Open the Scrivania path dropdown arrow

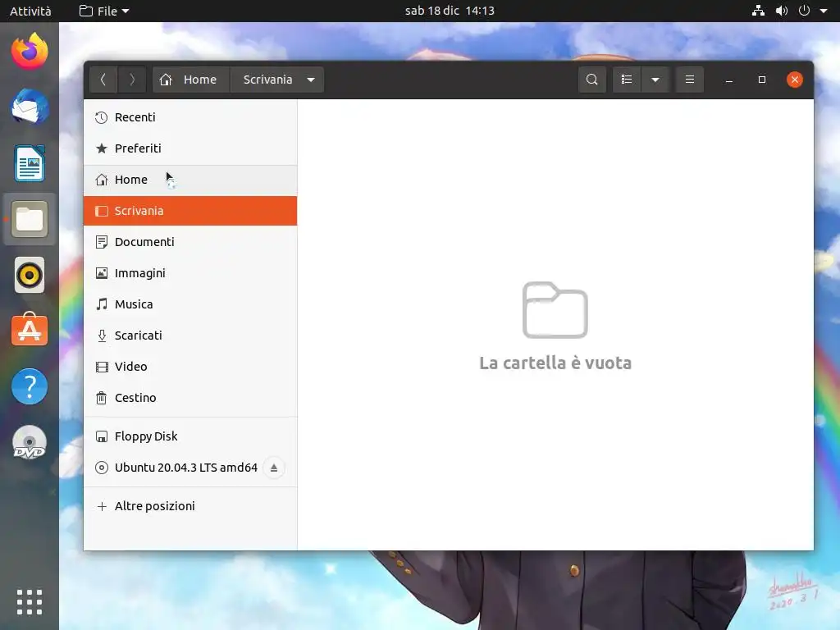[311, 80]
